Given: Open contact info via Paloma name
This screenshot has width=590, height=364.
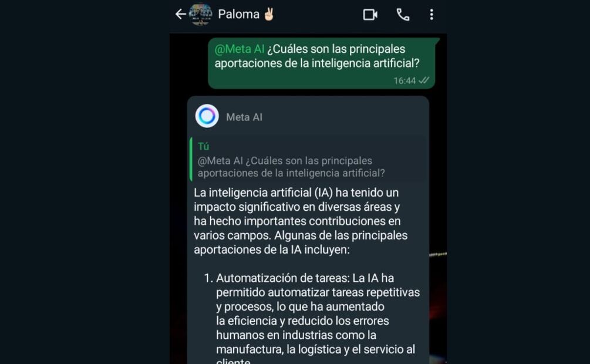Looking at the screenshot, I should point(238,14).
